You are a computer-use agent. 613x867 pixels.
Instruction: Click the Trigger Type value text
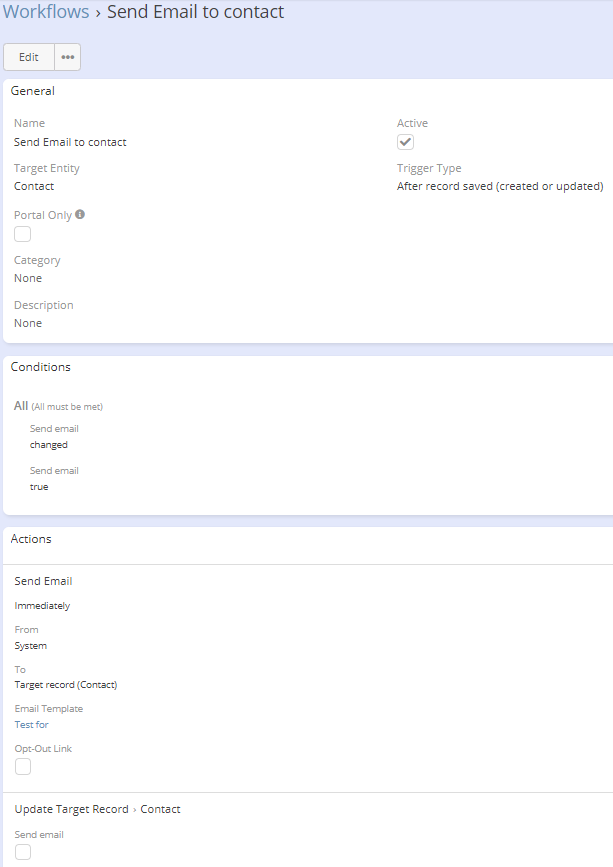[500, 186]
